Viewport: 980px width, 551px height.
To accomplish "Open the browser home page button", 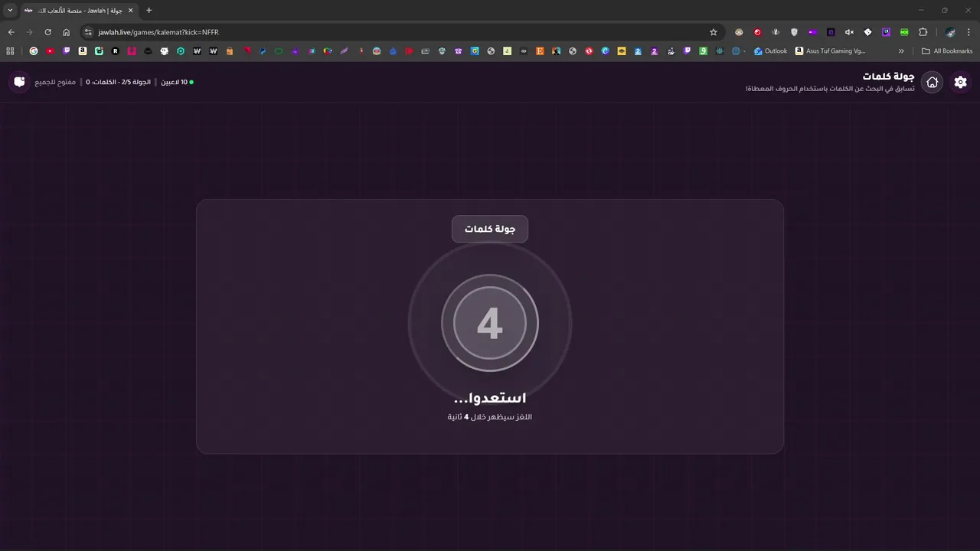I will click(x=66, y=32).
